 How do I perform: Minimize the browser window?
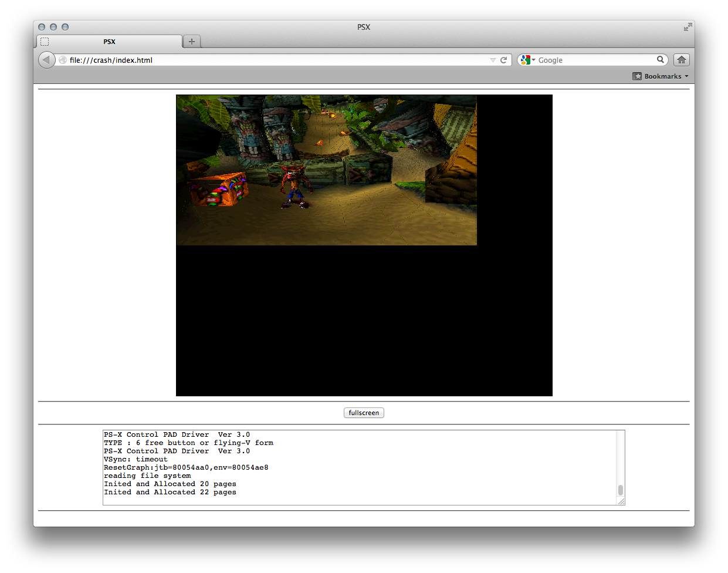(53, 27)
